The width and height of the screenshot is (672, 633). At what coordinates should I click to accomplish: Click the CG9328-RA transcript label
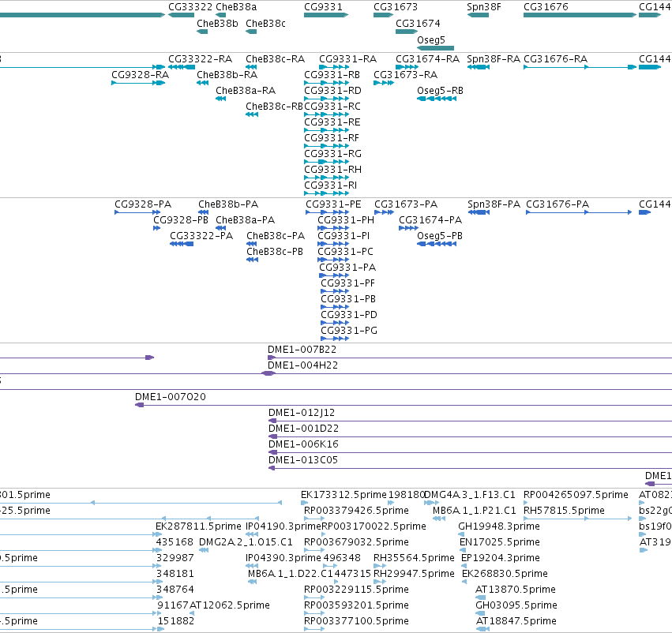tap(140, 75)
